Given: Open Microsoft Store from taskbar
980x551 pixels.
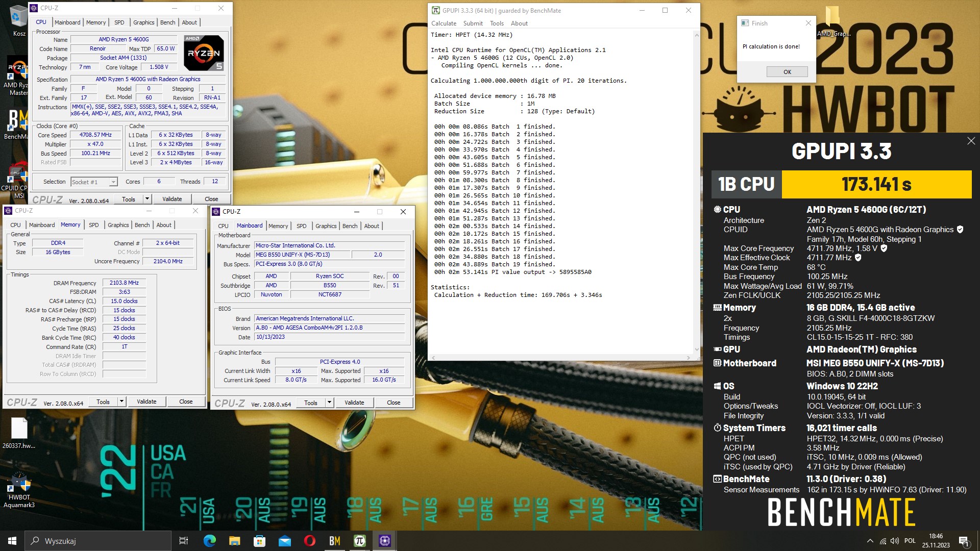Looking at the screenshot, I should 259,541.
